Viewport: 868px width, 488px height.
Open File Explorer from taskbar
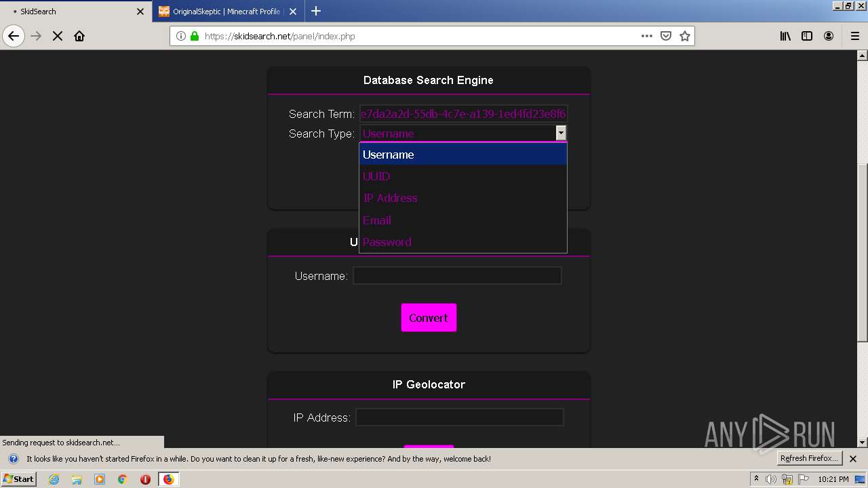click(77, 479)
